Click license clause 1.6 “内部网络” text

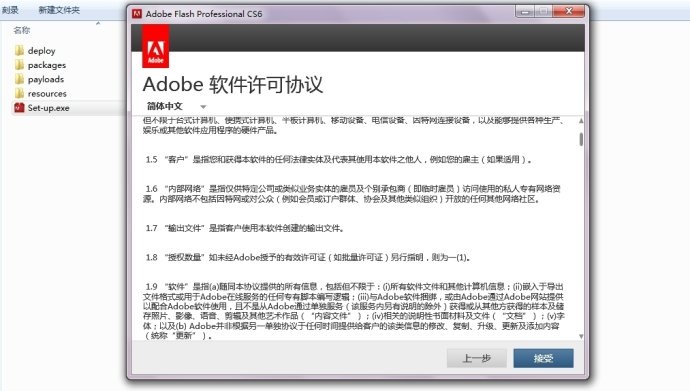(352, 194)
